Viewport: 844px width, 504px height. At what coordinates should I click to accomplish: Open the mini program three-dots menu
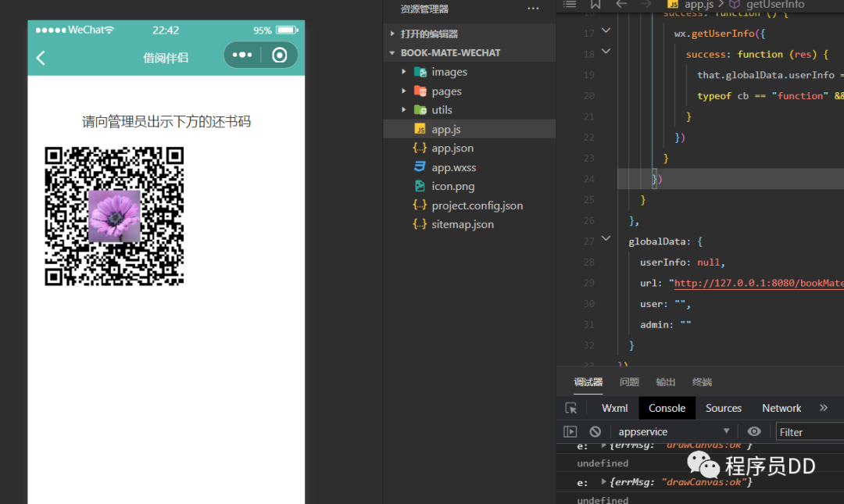coord(242,55)
